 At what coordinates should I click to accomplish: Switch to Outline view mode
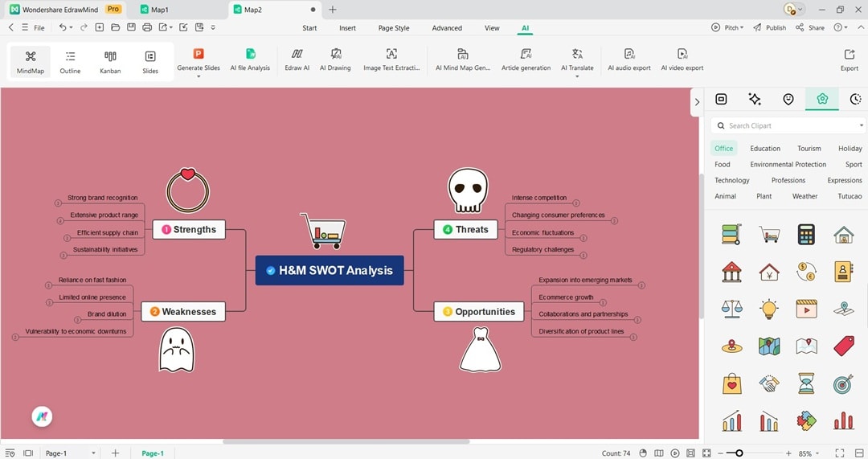click(70, 62)
